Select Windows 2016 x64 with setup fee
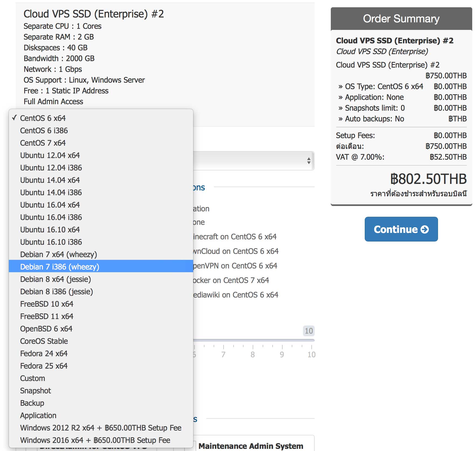 click(x=95, y=440)
